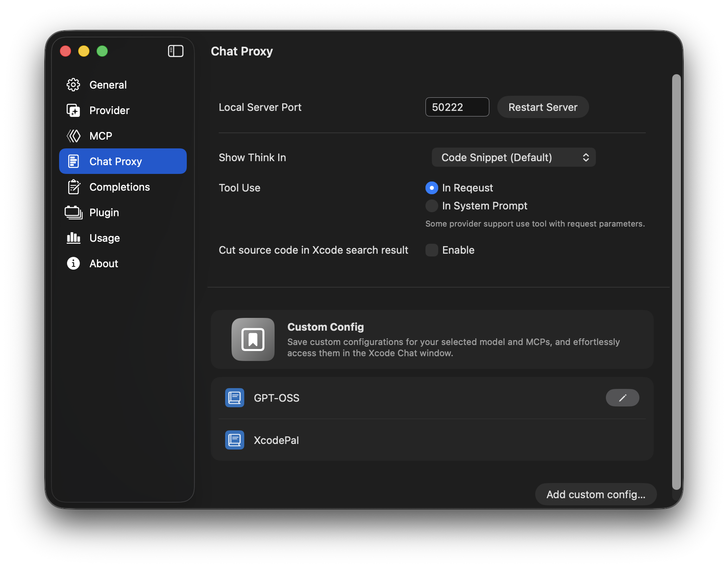
Task: Open the Plugin section
Action: click(x=123, y=212)
